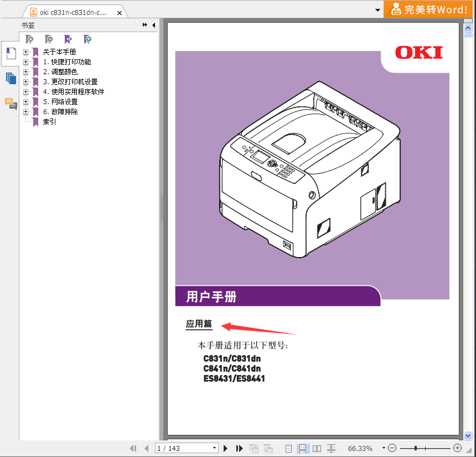
Task: Click the ES8431/ES8441 model text
Action: (x=234, y=378)
